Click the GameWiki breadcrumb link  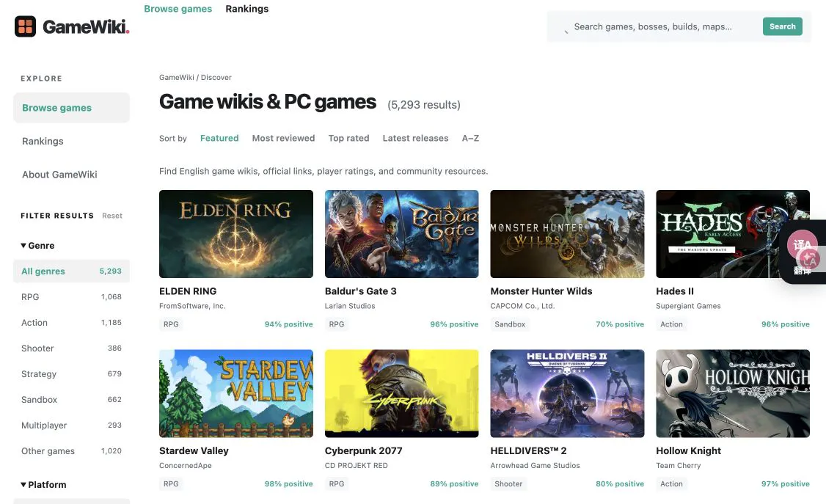pyautogui.click(x=177, y=78)
